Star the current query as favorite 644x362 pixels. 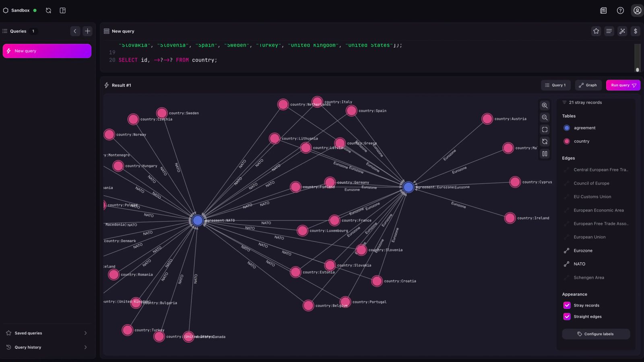(596, 31)
